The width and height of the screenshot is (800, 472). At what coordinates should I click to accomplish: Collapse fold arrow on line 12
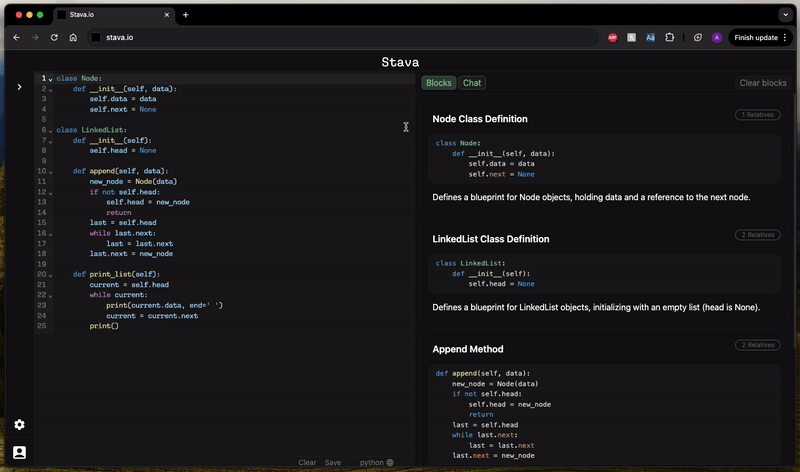(51, 193)
